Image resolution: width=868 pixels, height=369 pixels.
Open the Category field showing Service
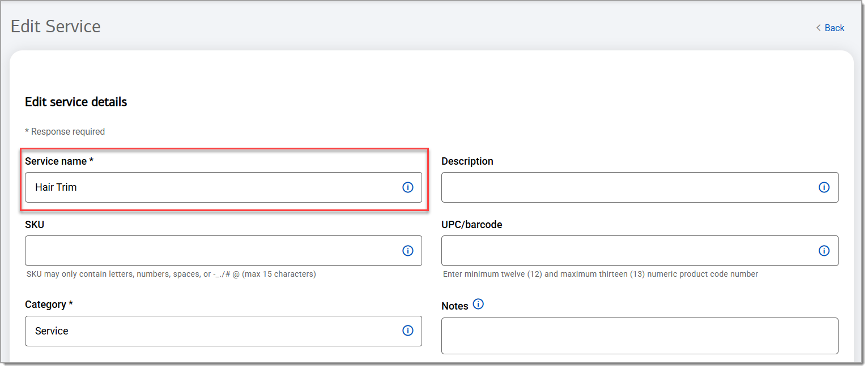223,331
